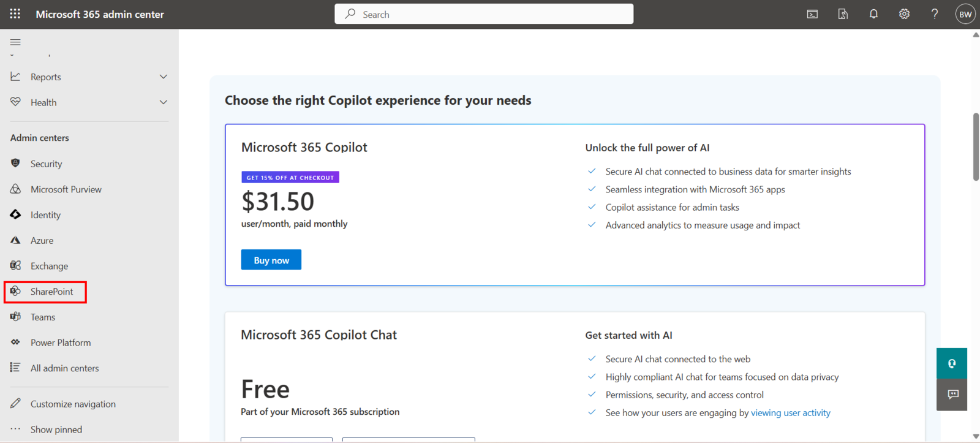Viewport: 980px width, 443px height.
Task: Open the Teams admin center
Action: coord(43,317)
